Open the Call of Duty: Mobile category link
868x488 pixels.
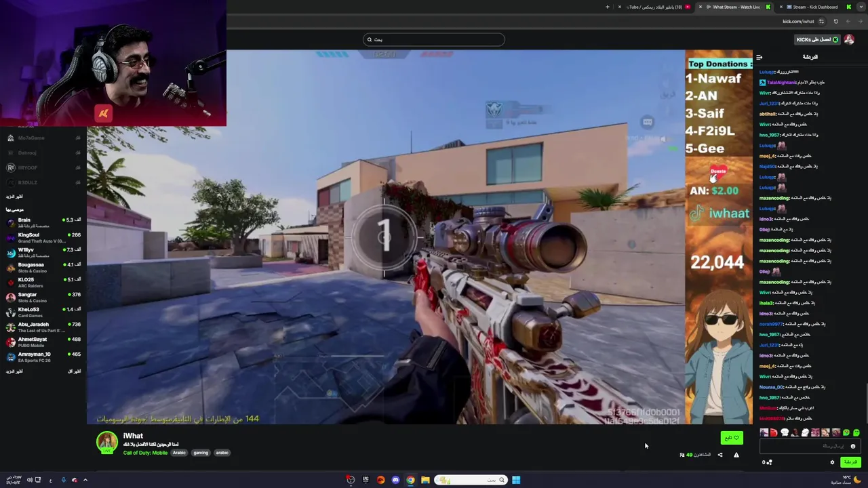[x=145, y=453]
